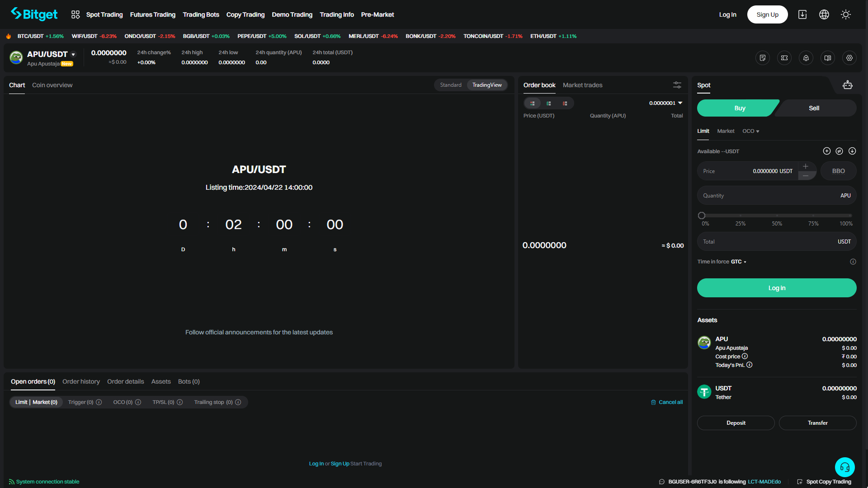868x488 pixels.
Task: Click the app download icon
Action: click(802, 14)
